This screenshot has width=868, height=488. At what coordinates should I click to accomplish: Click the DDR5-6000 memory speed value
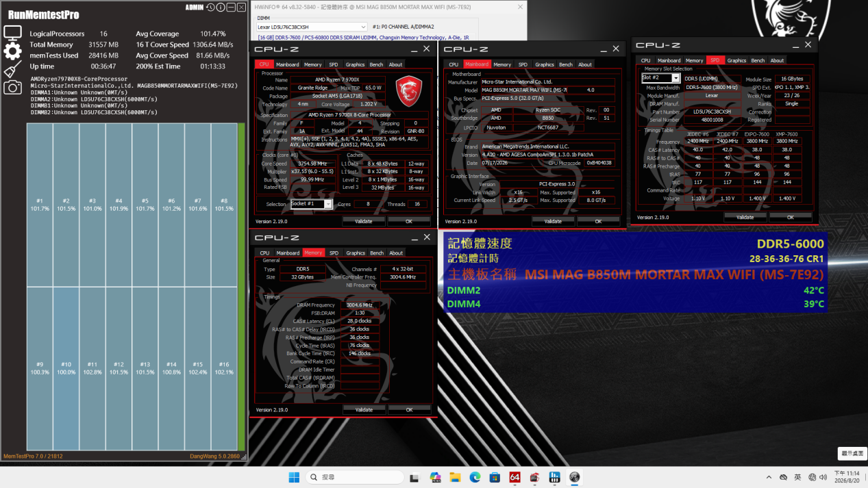[790, 244]
